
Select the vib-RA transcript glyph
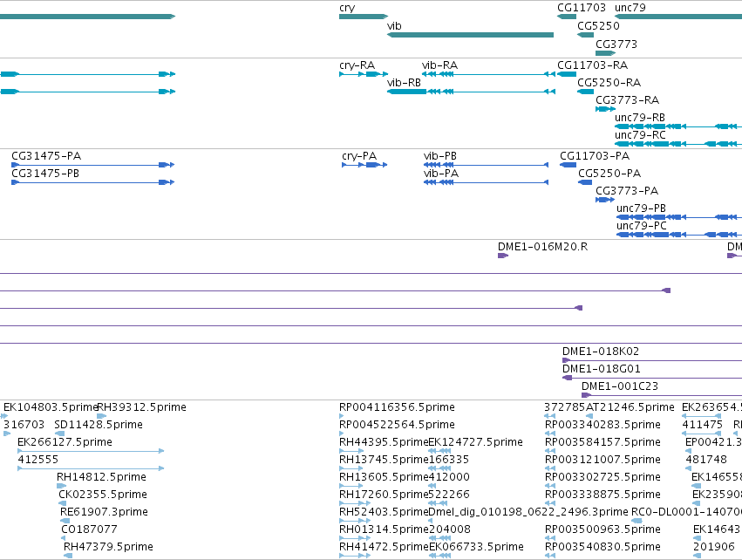(488, 74)
